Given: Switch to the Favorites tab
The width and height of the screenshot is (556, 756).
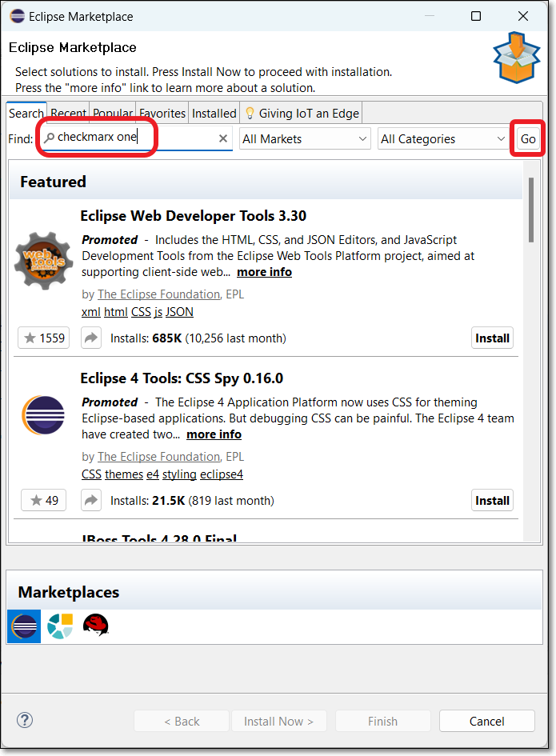Looking at the screenshot, I should pyautogui.click(x=162, y=114).
